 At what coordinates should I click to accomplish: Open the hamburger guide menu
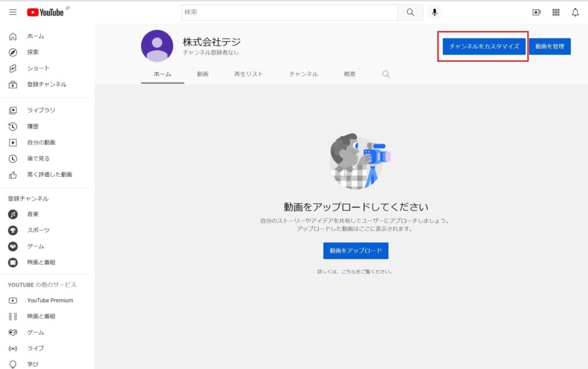13,12
